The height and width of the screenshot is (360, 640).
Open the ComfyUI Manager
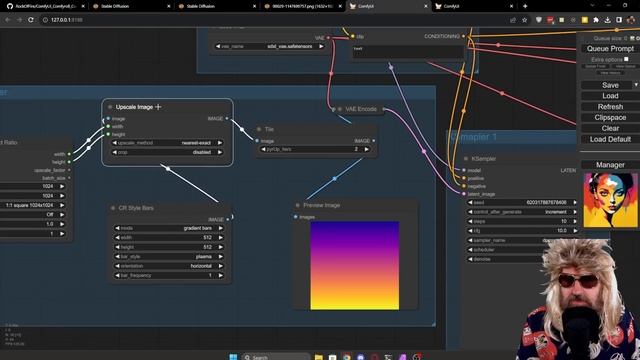(x=610, y=165)
